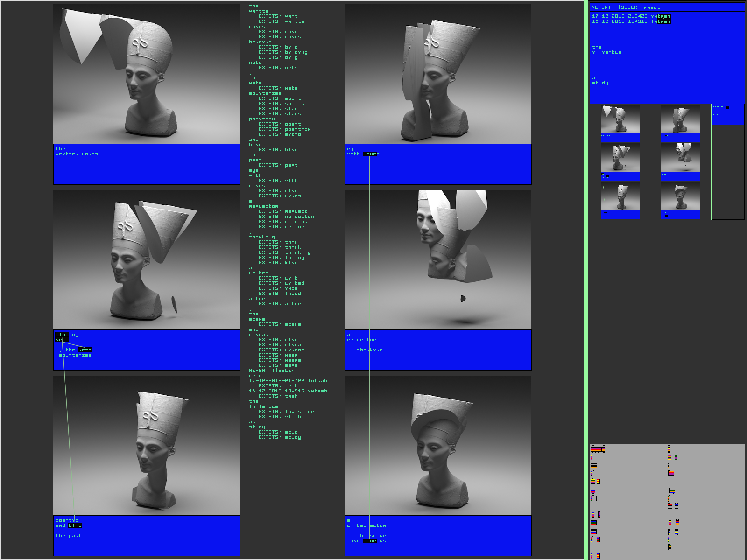Open the large render captioned 'a reflector, thinking'
This screenshot has height=560, width=747.
(438, 259)
